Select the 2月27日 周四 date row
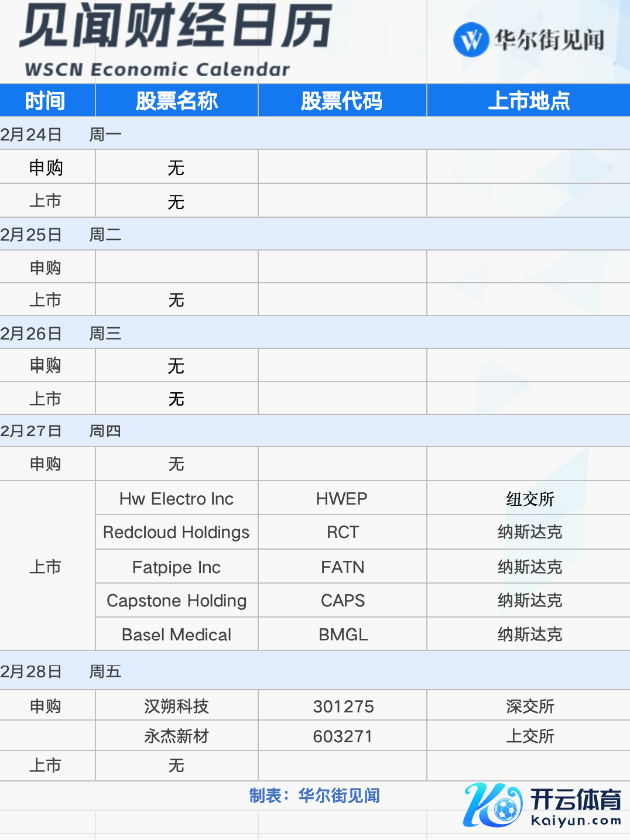The height and width of the screenshot is (840, 630). pos(61,431)
